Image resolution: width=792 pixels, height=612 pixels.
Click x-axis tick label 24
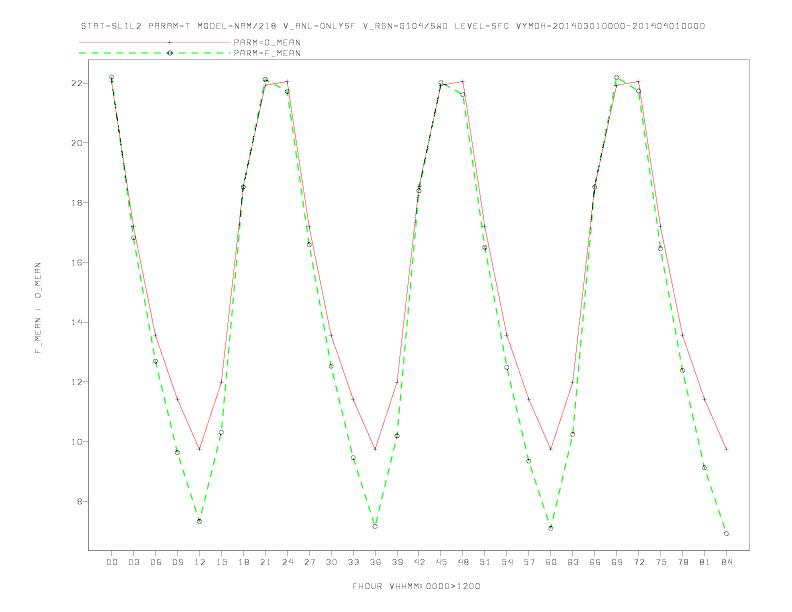(287, 562)
